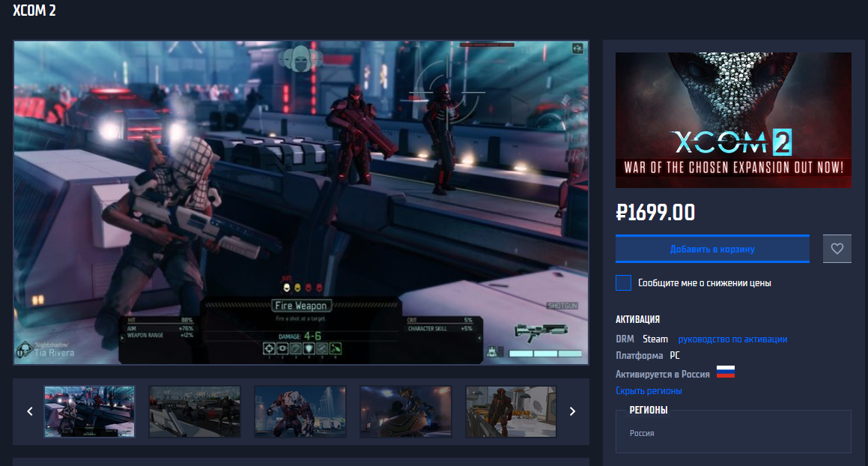Collapse regions via Скрыть регионы link
Image resolution: width=868 pixels, height=466 pixels.
(649, 390)
